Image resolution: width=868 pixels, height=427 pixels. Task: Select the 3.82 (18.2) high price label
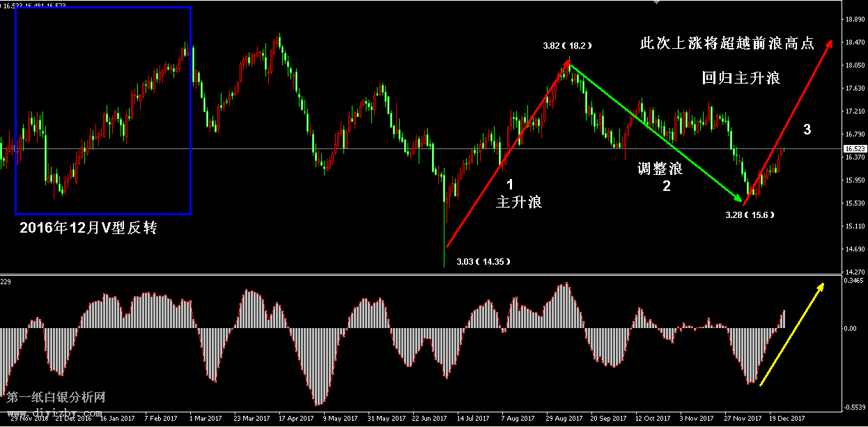pyautogui.click(x=567, y=46)
